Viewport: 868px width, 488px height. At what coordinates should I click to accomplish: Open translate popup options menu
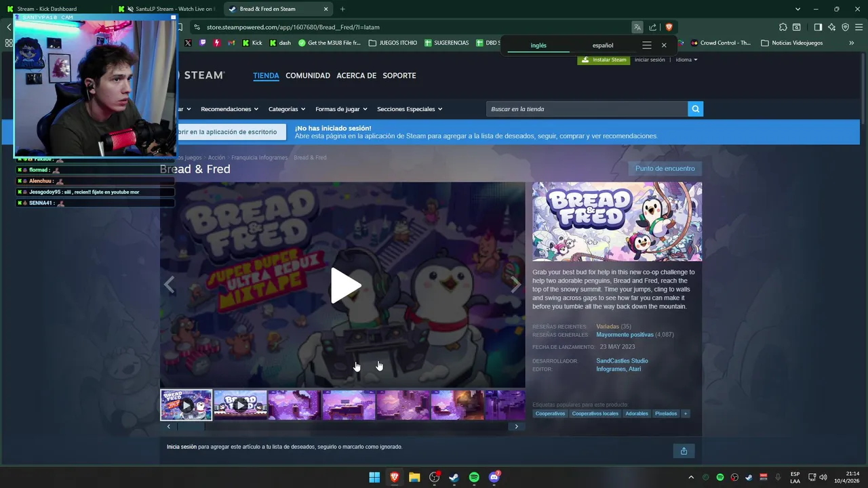pyautogui.click(x=647, y=45)
